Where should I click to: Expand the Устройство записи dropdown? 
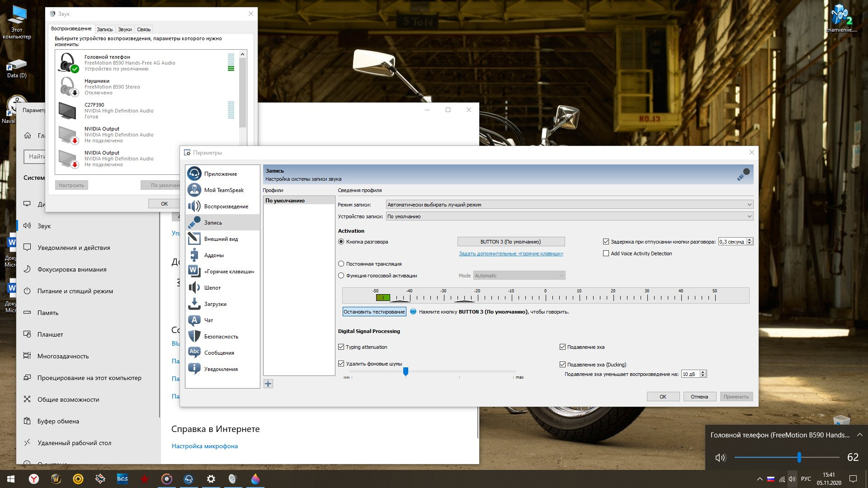point(749,216)
